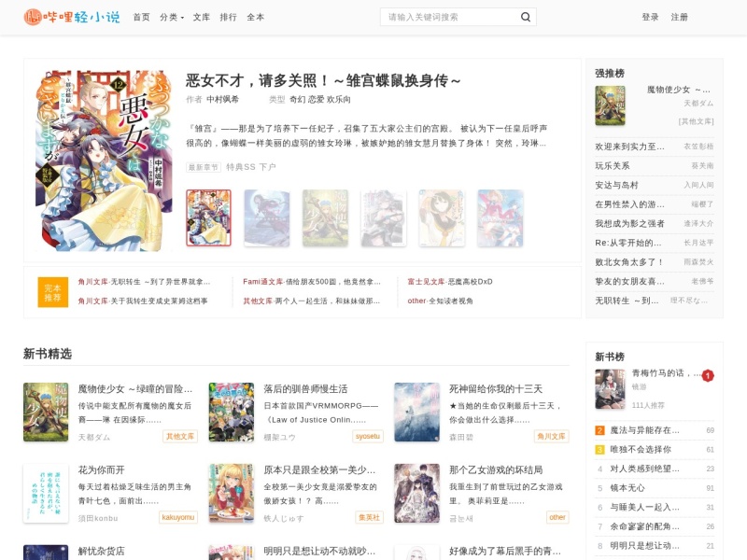
Task: Open 镜本无心 rank 5
Action: click(x=627, y=488)
